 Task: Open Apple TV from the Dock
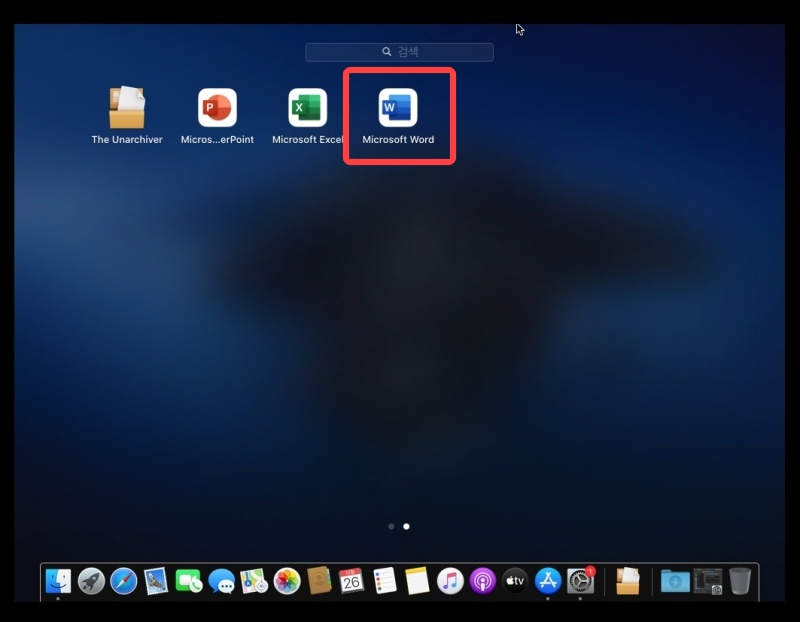point(515,581)
